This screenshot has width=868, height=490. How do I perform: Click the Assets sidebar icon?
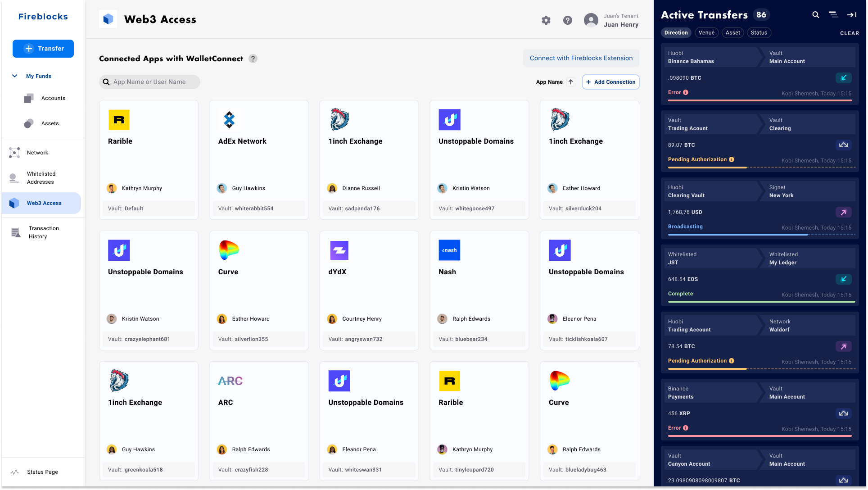(x=29, y=123)
